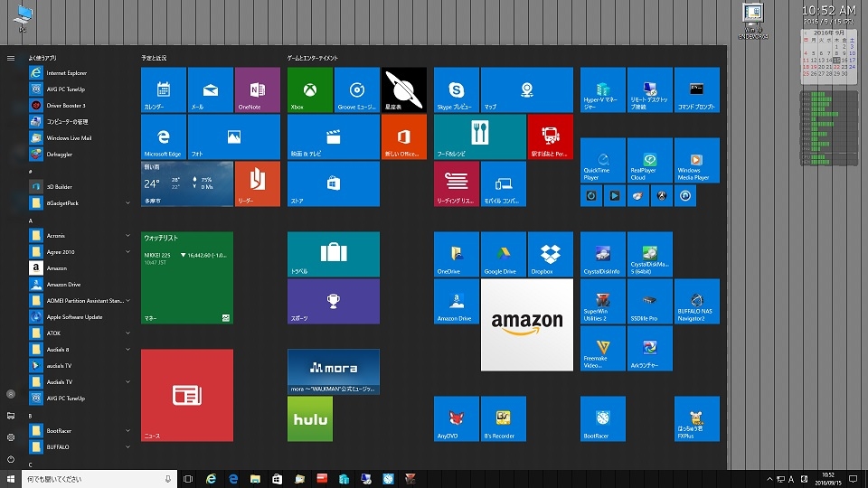
Task: Expand the BUFFALO folder
Action: [127, 446]
